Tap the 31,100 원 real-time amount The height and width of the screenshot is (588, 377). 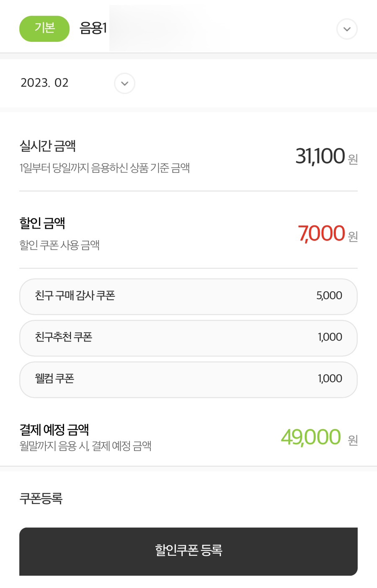click(326, 157)
